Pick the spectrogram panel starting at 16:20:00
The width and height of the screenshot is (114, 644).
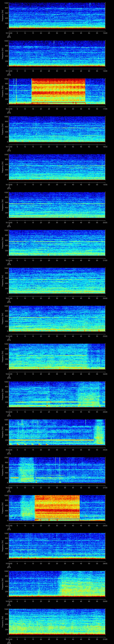click(x=57, y=243)
